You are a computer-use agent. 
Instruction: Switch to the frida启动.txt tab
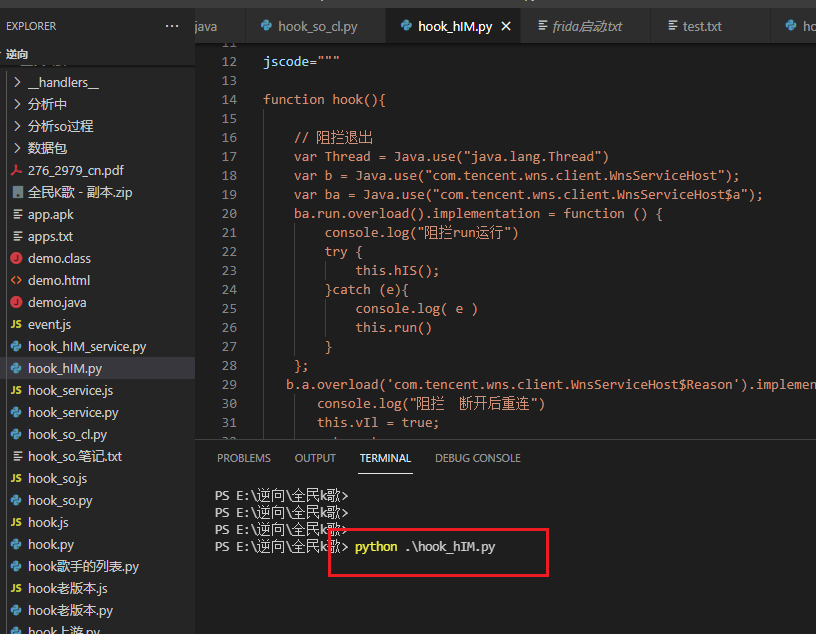tap(585, 26)
